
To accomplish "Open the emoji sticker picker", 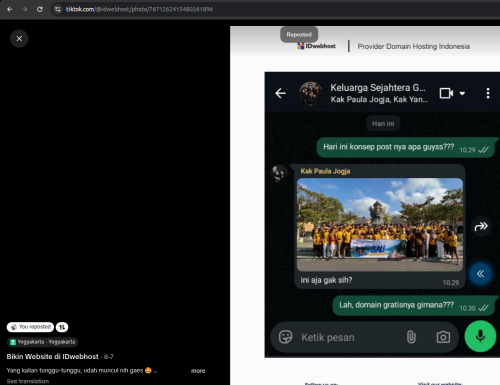I will tap(285, 337).
